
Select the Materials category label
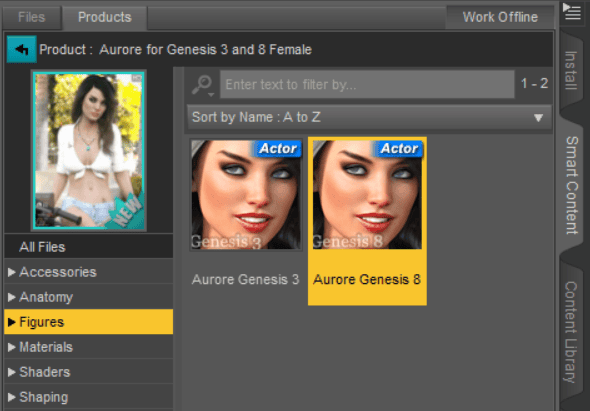pos(46,347)
